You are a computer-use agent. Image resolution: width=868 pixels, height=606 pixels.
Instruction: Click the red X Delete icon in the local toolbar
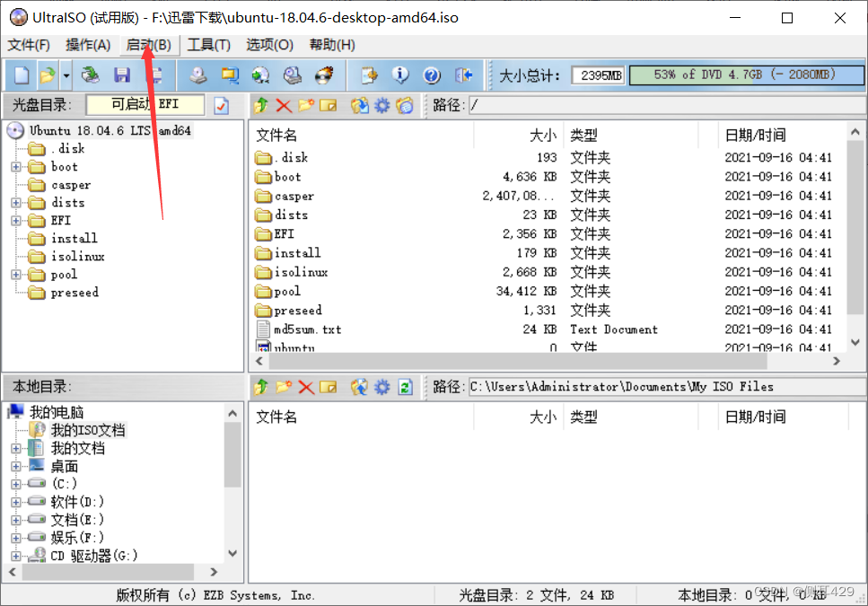306,387
